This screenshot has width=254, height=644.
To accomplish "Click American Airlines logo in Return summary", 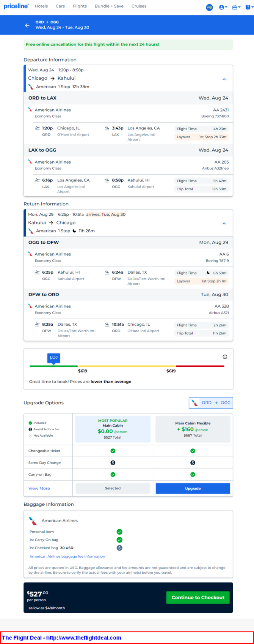I will point(31,231).
